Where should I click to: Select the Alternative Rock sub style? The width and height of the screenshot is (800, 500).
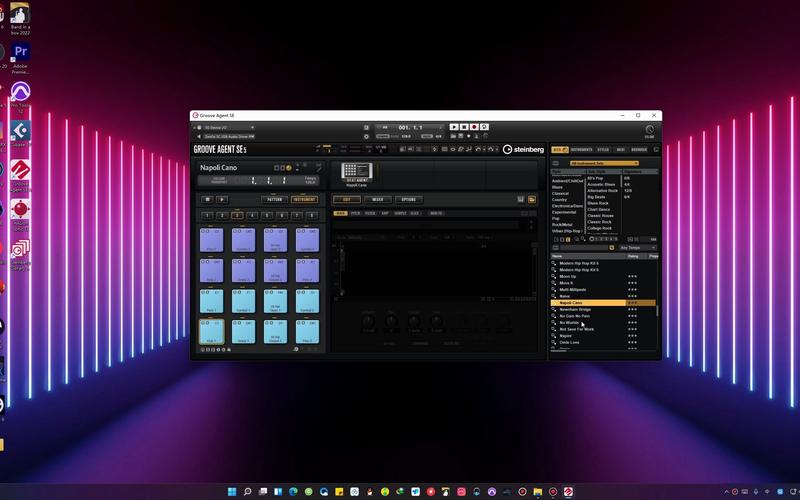pos(602,190)
